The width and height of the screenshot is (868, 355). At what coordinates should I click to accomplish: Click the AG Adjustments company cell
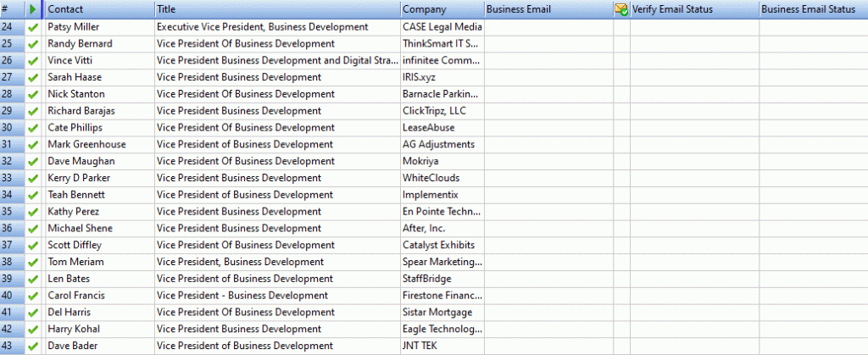click(442, 144)
